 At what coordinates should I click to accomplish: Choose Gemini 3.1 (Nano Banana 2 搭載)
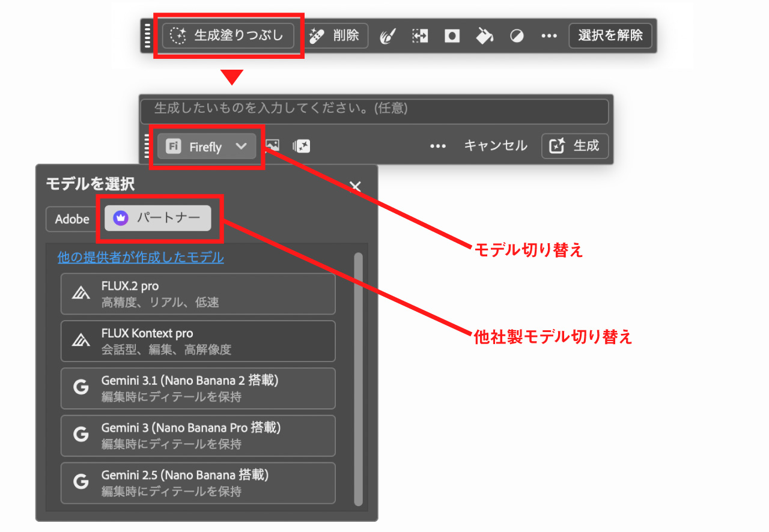point(198,388)
